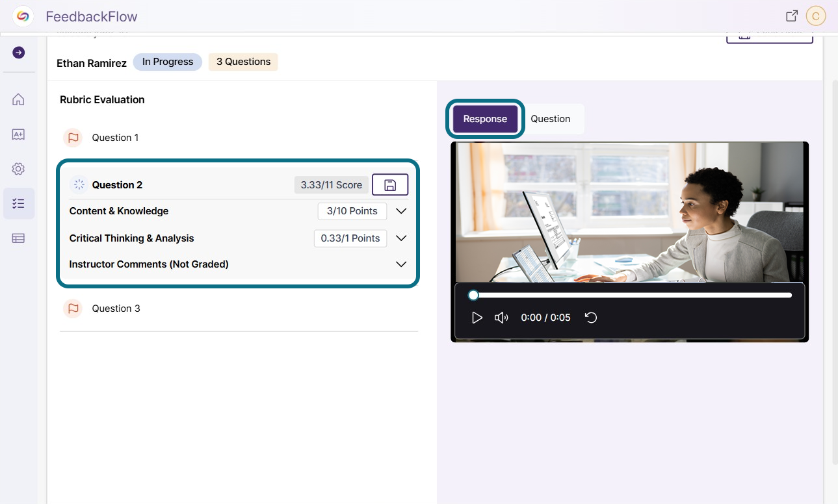Open the settings gear in the sidebar

[18, 169]
